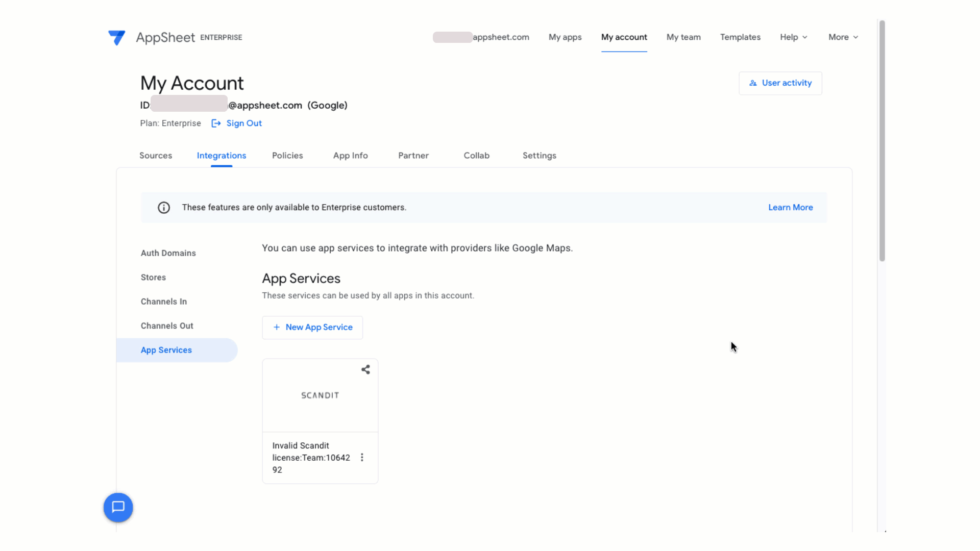Click the Scandit service thumbnail

(x=320, y=395)
